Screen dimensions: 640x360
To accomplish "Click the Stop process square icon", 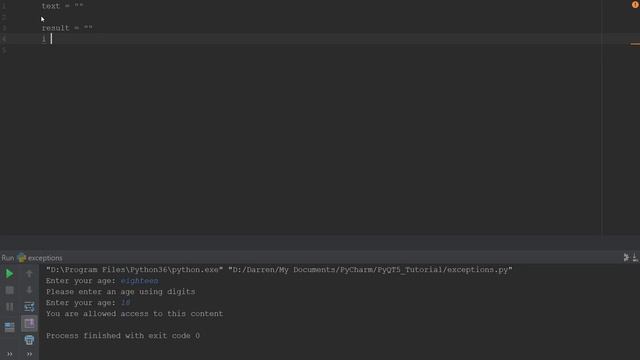I will [9, 290].
